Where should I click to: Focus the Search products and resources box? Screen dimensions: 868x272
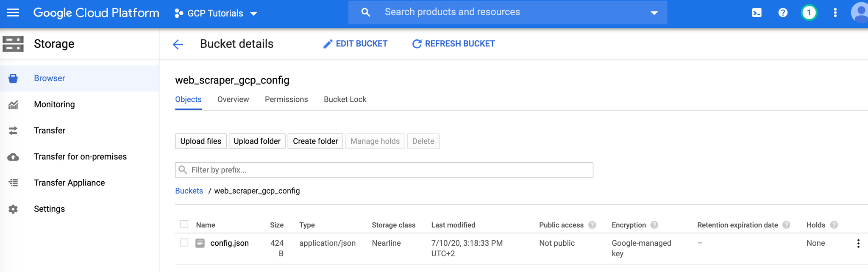(x=508, y=12)
